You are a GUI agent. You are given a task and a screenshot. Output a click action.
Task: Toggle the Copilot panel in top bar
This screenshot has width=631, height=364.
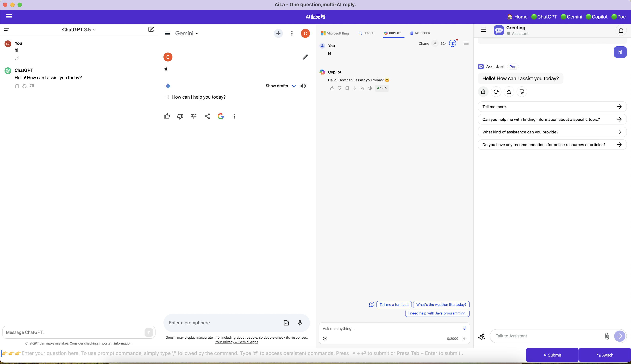pos(596,17)
